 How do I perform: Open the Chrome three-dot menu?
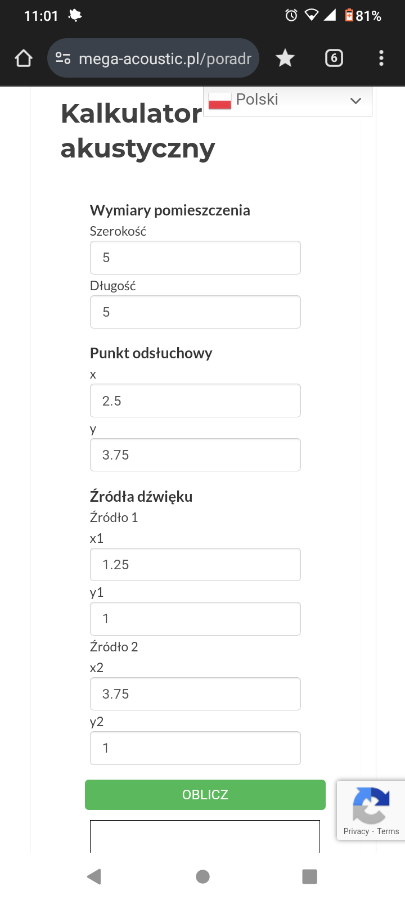pyautogui.click(x=381, y=58)
